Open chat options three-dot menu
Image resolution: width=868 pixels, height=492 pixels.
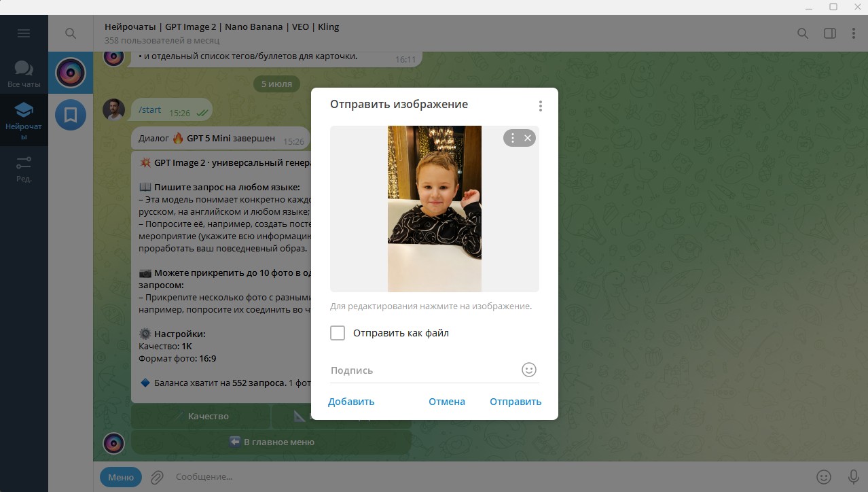point(854,33)
